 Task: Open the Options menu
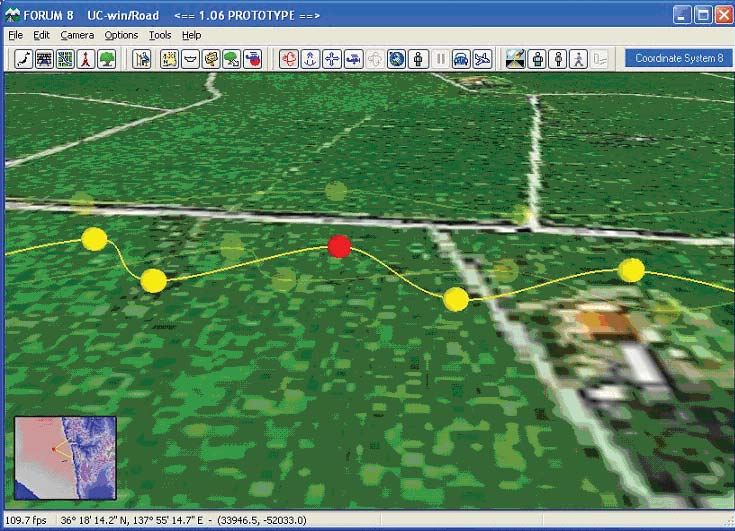click(x=121, y=35)
